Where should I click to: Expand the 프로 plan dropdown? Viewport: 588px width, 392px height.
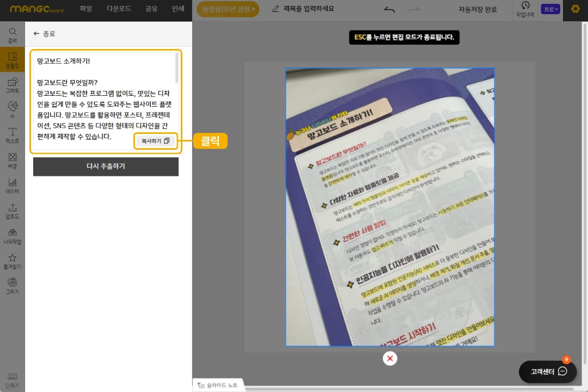point(550,9)
